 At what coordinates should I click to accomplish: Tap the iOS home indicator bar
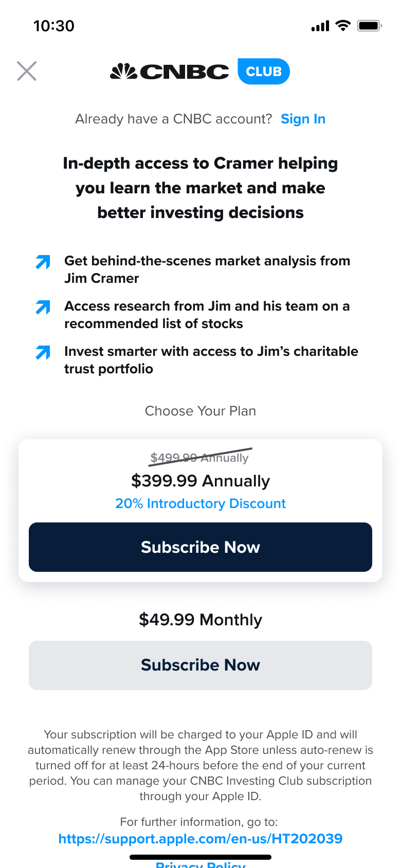click(200, 857)
